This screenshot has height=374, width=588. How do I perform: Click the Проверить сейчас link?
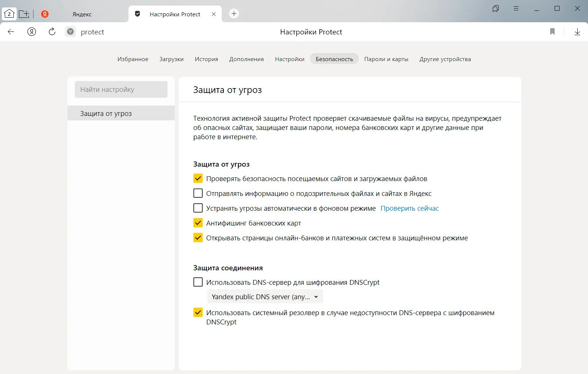click(409, 208)
